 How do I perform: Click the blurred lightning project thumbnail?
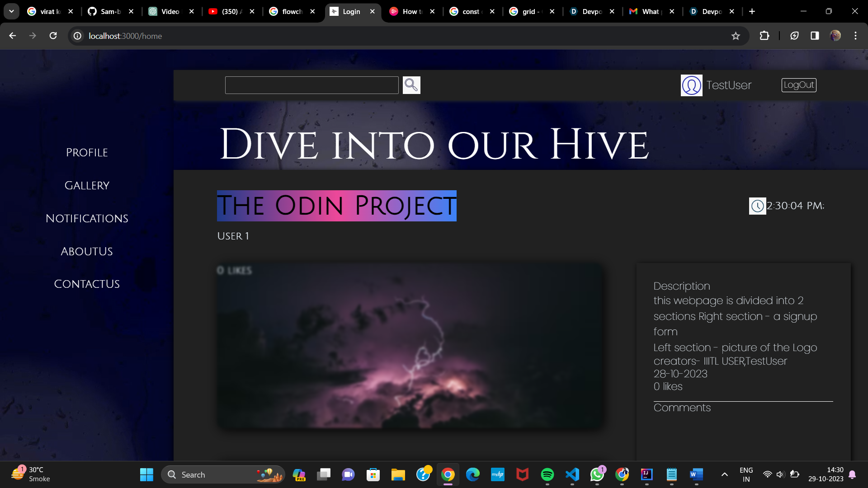coord(410,346)
